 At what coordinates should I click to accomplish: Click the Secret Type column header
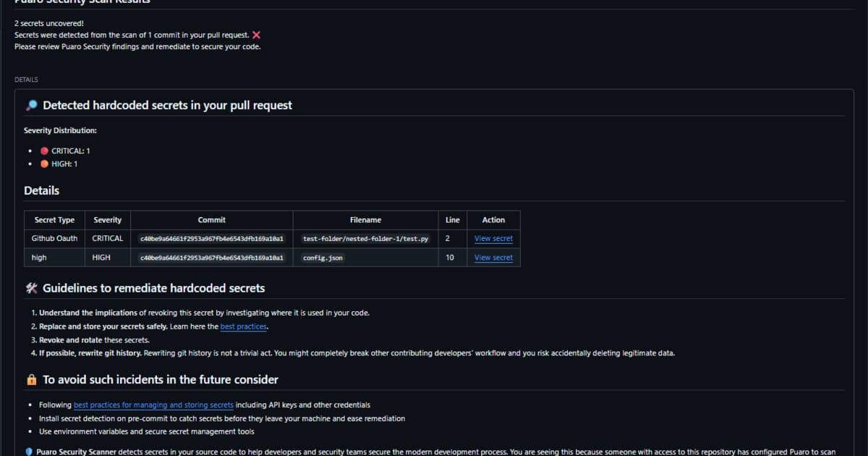(54, 220)
